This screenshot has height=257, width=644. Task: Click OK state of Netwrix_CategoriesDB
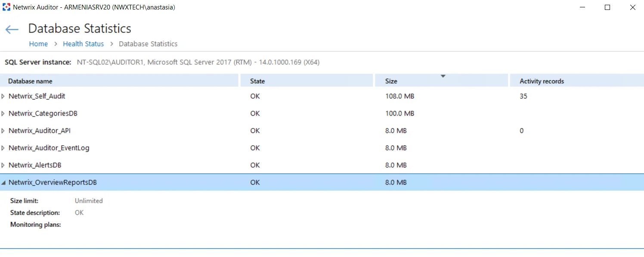[x=255, y=113]
